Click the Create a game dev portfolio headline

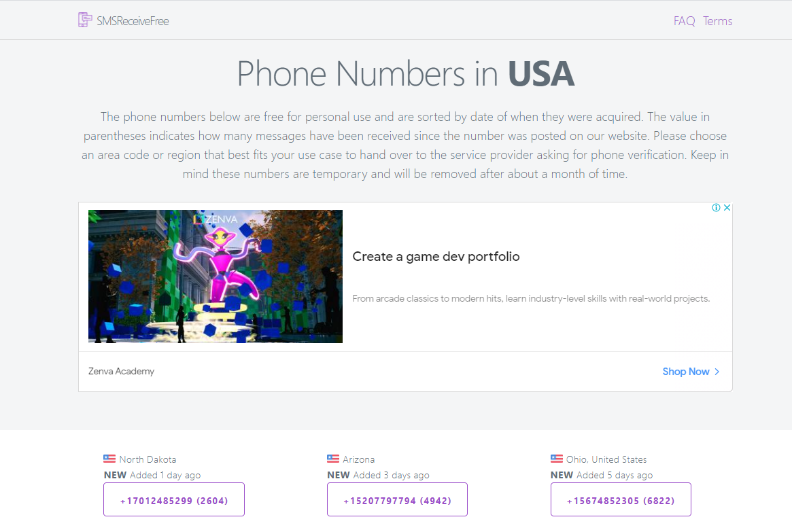pyautogui.click(x=436, y=256)
